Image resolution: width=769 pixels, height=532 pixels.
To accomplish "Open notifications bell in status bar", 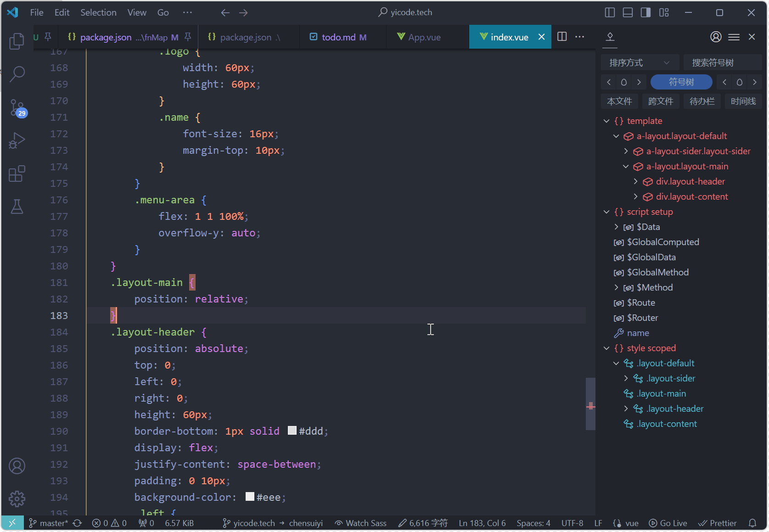I will pos(752,523).
